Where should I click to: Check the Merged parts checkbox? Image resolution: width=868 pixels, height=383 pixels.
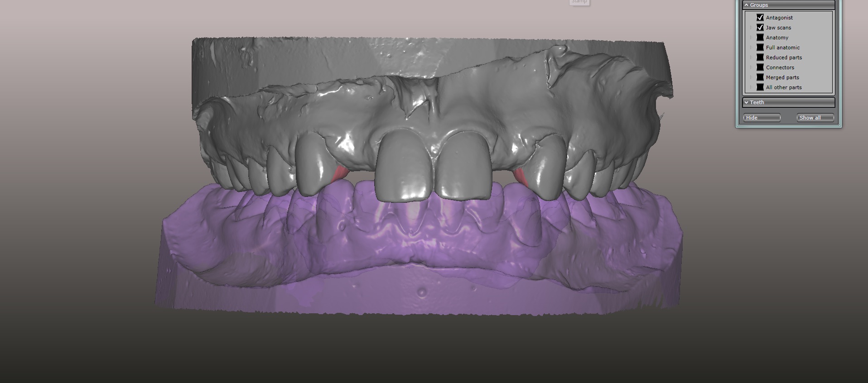(x=760, y=77)
